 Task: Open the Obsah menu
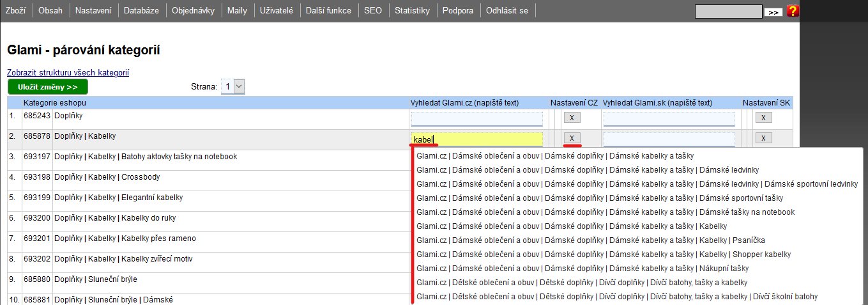point(50,11)
